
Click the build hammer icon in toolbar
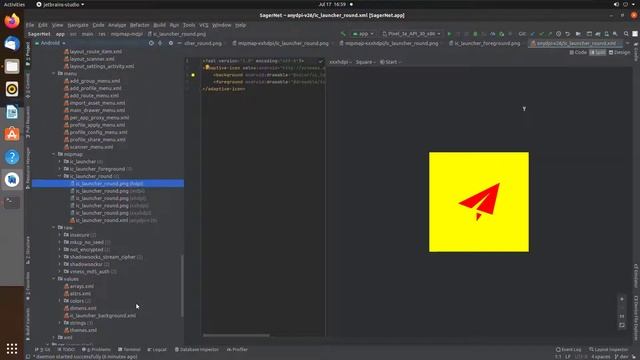pos(343,34)
